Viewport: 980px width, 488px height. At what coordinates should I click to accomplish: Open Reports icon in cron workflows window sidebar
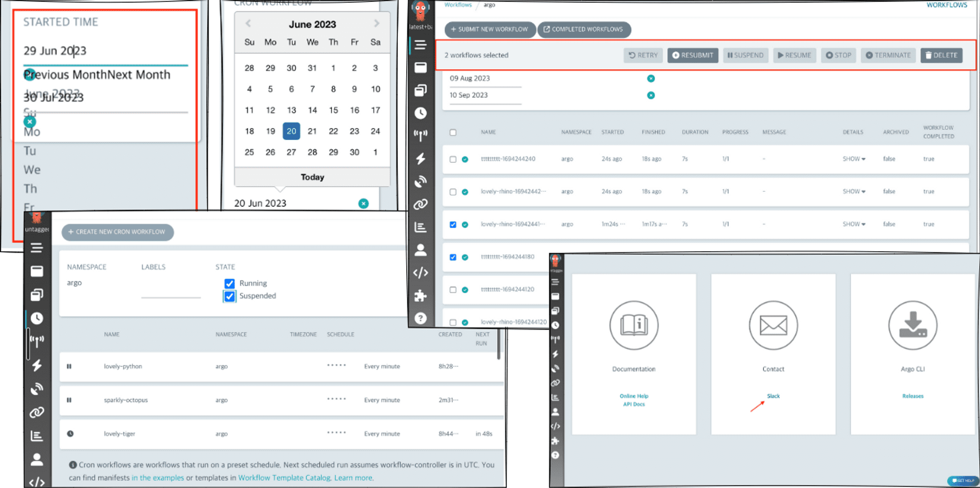(37, 436)
